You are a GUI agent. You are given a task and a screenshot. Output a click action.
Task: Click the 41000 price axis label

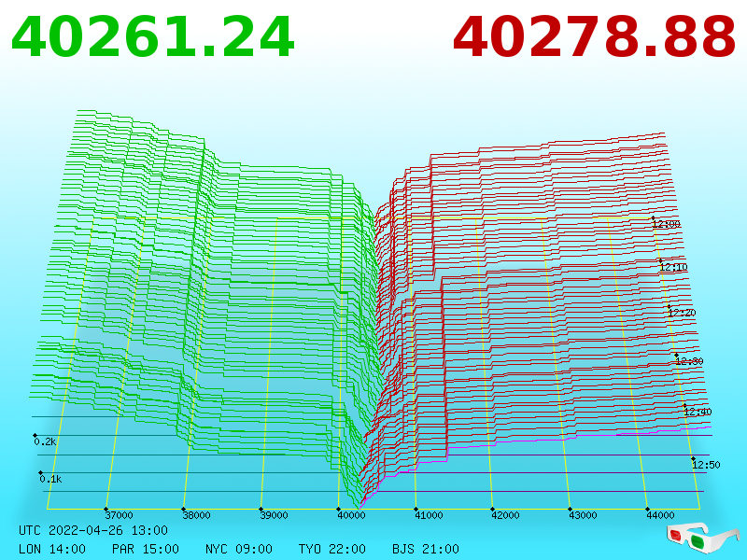(x=429, y=515)
